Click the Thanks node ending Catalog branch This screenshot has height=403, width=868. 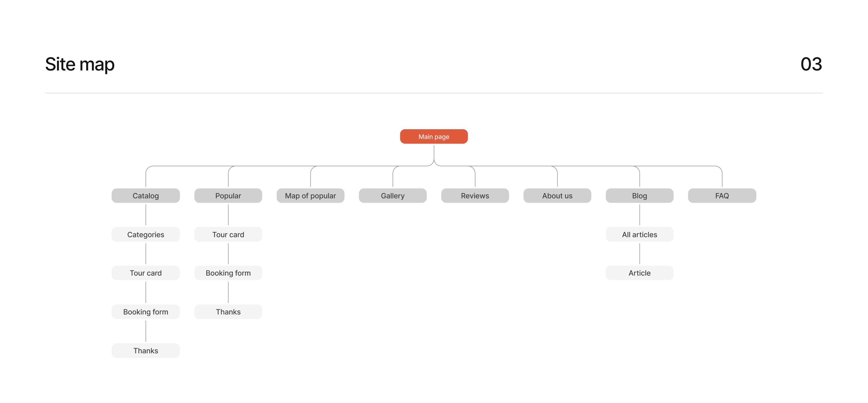146,351
